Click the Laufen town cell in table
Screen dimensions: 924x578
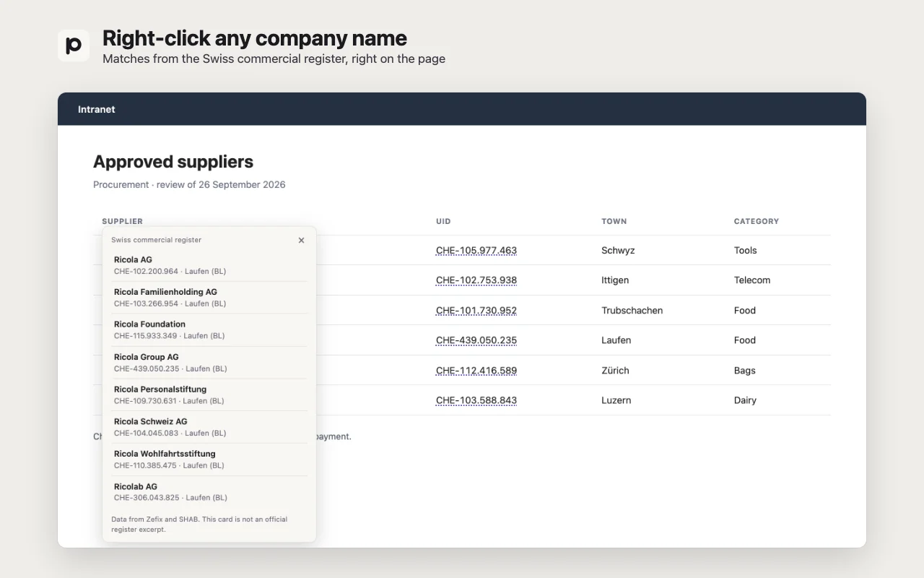(x=616, y=340)
